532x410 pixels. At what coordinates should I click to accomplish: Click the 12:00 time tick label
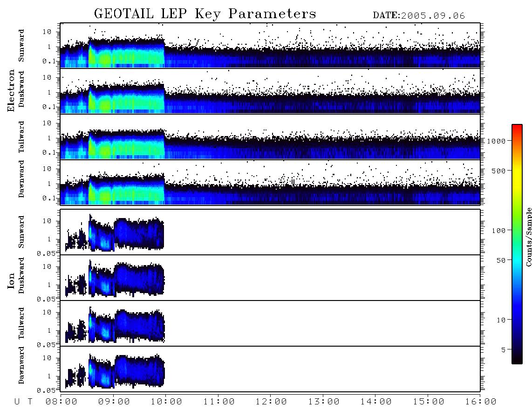pos(271,402)
